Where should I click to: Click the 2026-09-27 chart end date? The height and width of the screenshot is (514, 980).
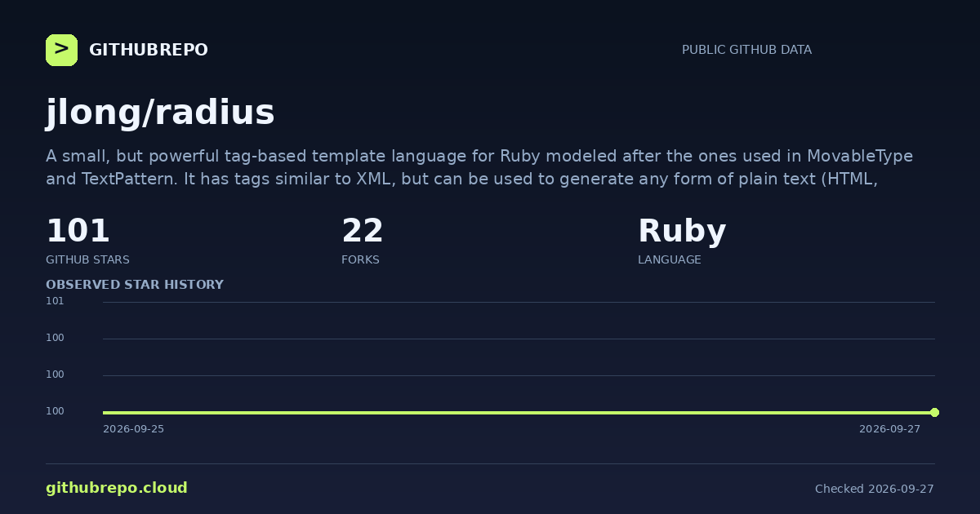pos(889,429)
